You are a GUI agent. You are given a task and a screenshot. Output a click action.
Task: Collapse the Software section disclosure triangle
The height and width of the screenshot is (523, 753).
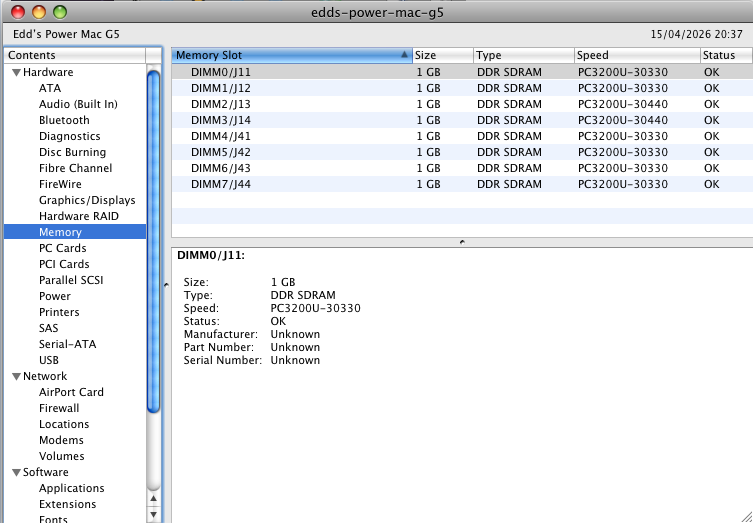coord(16,473)
